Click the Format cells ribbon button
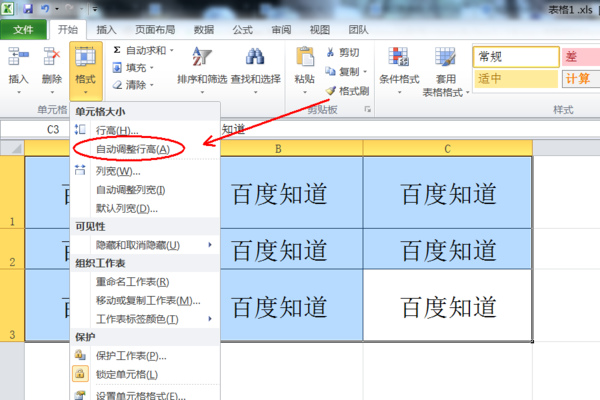The width and height of the screenshot is (600, 400). pyautogui.click(x=86, y=71)
